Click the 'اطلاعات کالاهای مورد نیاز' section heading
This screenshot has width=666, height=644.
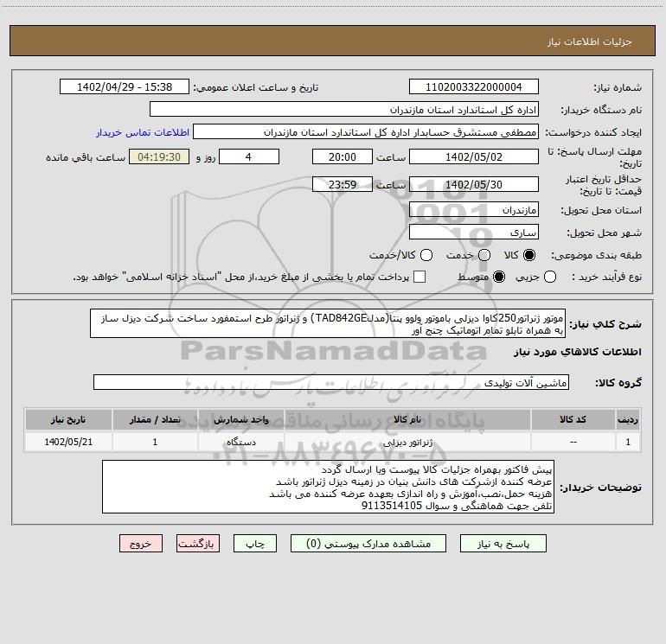tap(578, 352)
